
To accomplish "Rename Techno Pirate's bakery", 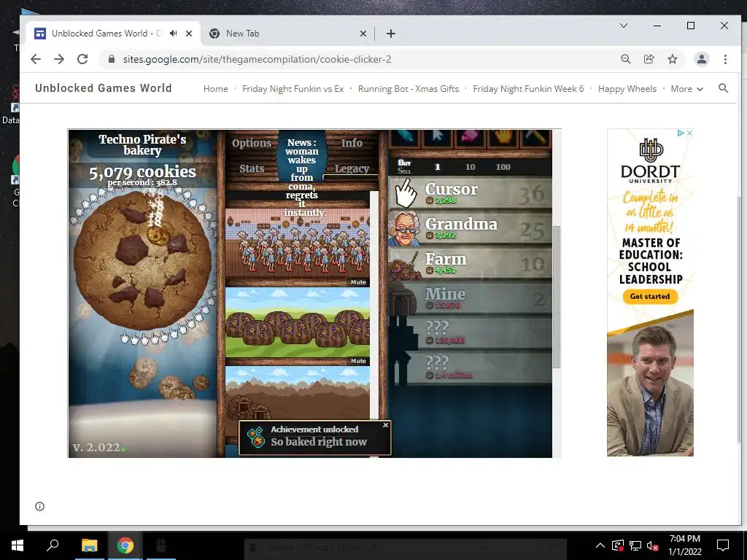I will coord(142,145).
